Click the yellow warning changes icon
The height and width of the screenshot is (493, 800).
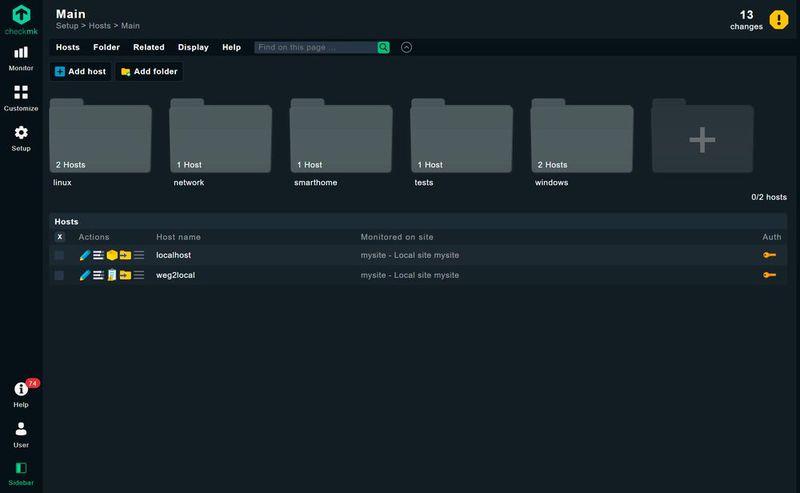(778, 19)
